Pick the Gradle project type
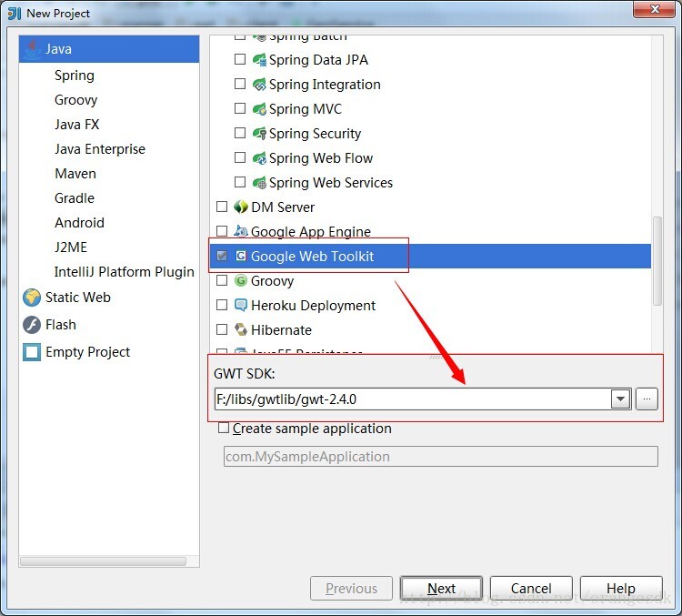Screen dimensions: 682x616 75,198
